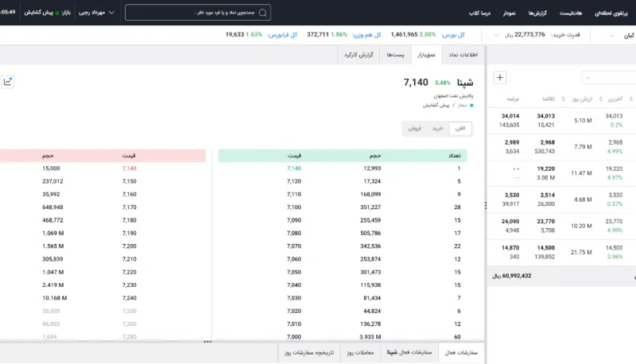Switch to the عمق‌بازار tab
Image resolution: width=636 pixels, height=364 pixels.
(426, 55)
